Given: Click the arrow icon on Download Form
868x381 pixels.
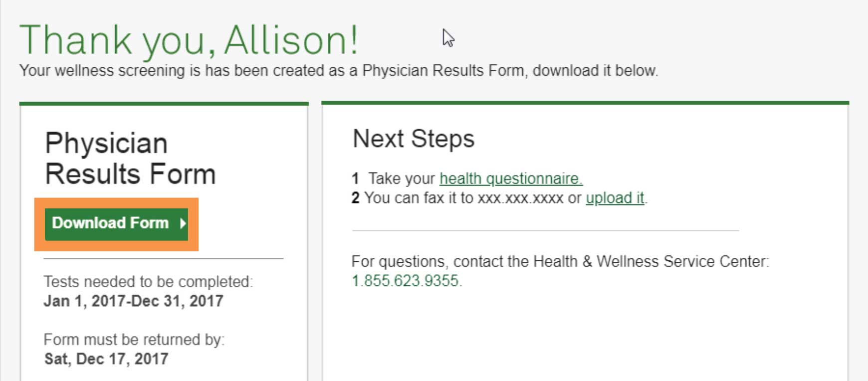Looking at the screenshot, I should point(183,223).
